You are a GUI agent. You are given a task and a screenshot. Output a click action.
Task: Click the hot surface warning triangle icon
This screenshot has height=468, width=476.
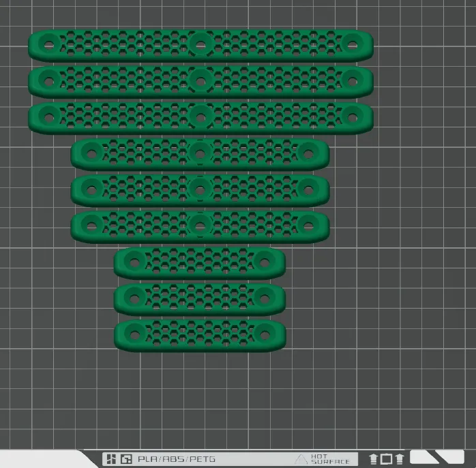pos(301,459)
